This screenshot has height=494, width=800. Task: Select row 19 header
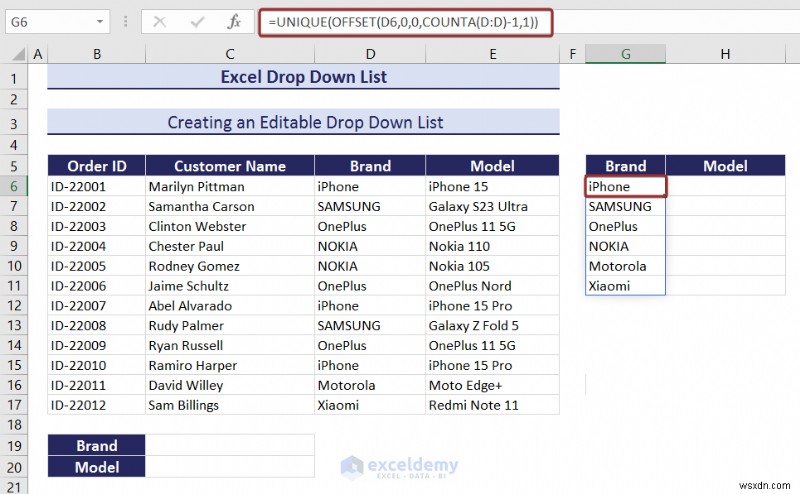coord(14,446)
